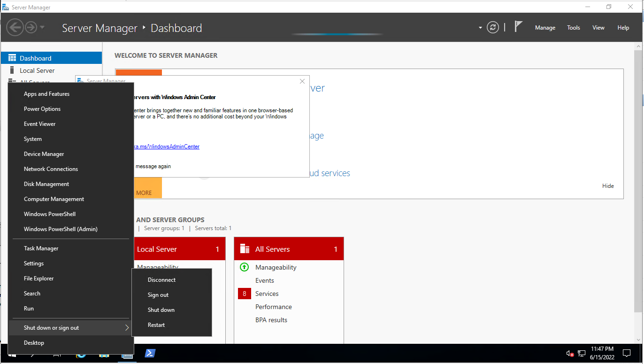Open Device Manager from the menu
The image size is (644, 364).
[x=71, y=154]
